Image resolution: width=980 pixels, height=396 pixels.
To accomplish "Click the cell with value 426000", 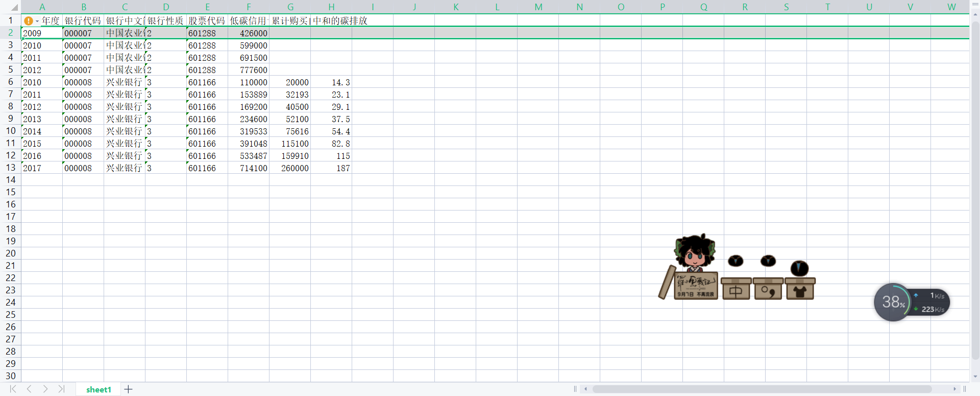I will [x=249, y=33].
